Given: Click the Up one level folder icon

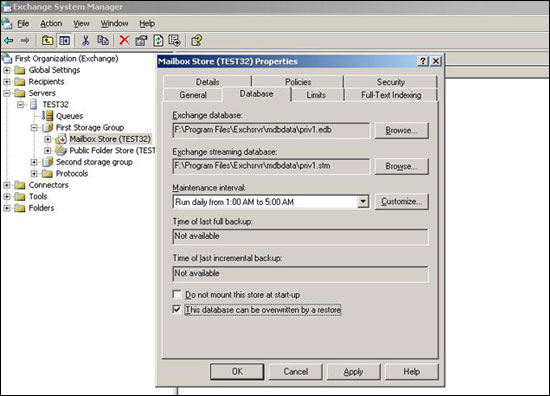Looking at the screenshot, I should pos(48,41).
